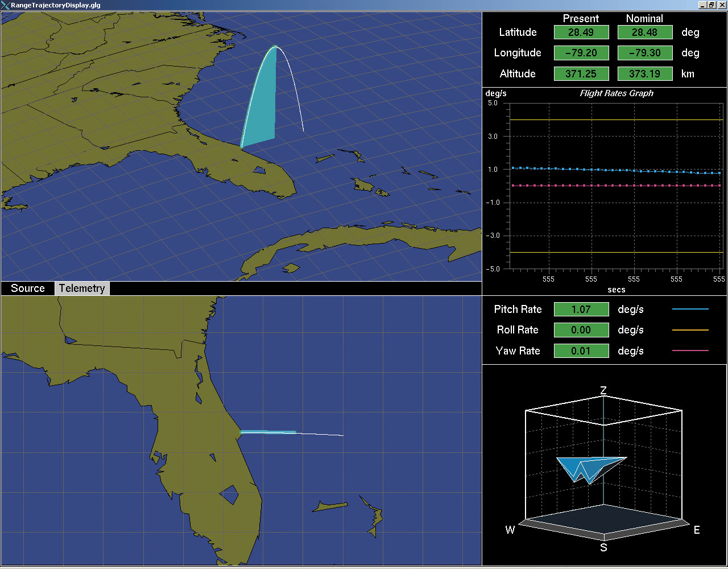The width and height of the screenshot is (728, 569).
Task: Click the Present Latitude value 28.49
Action: click(581, 32)
